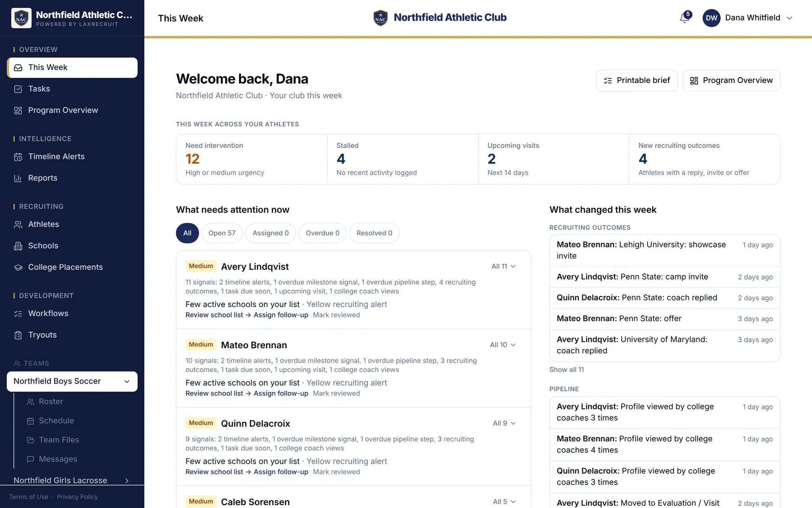Open the Terms of Use link

pos(29,497)
